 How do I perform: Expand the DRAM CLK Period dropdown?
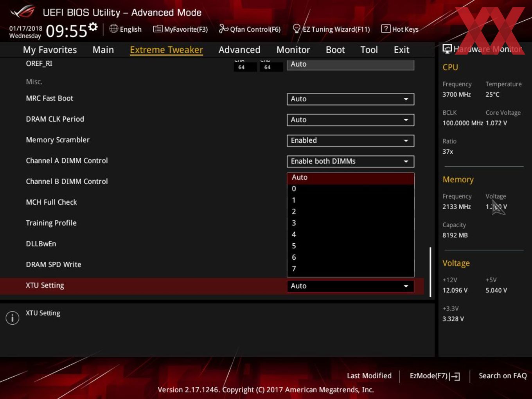pyautogui.click(x=350, y=120)
